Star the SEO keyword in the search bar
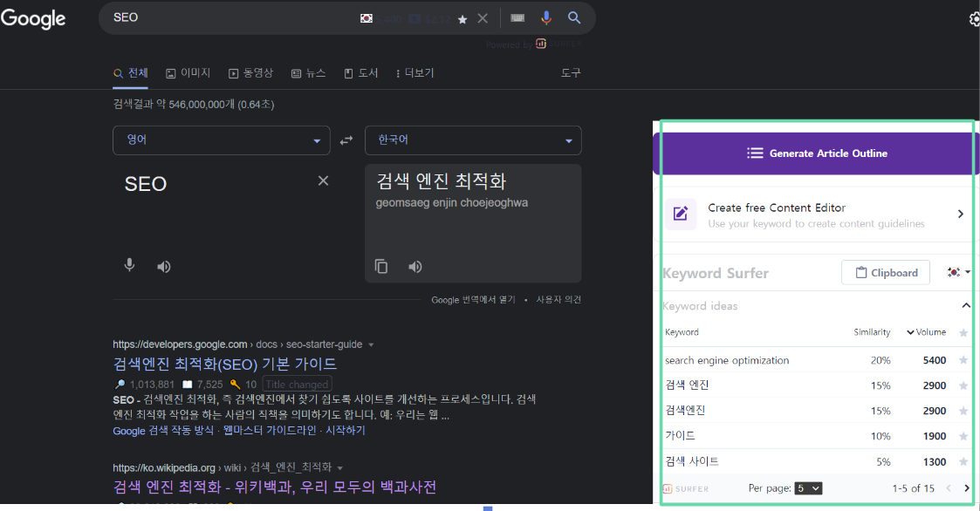Viewport: 980px width, 511px height. [463, 19]
